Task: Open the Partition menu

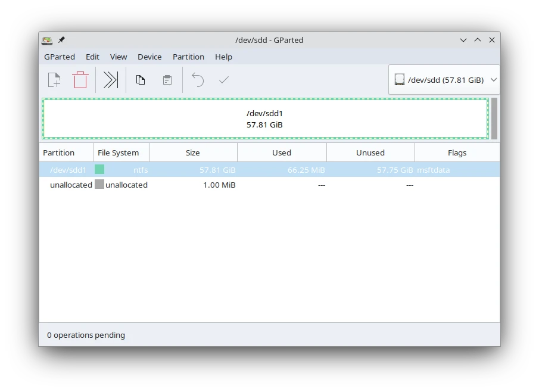Action: [x=188, y=57]
